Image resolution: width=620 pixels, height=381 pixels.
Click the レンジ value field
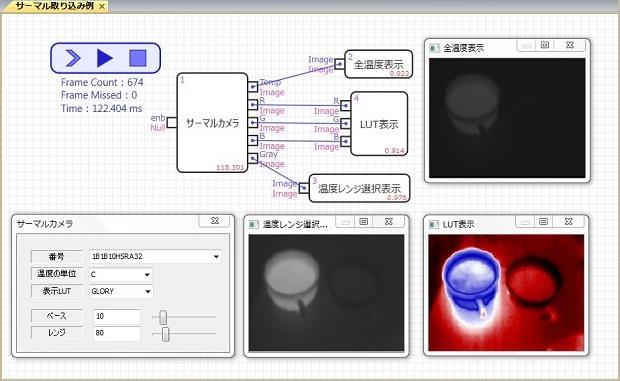click(117, 333)
